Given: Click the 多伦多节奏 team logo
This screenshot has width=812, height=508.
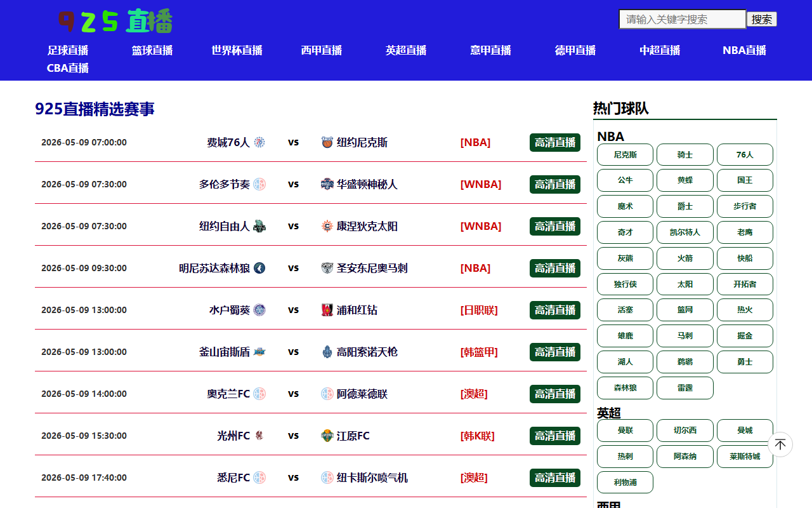Looking at the screenshot, I should [259, 184].
